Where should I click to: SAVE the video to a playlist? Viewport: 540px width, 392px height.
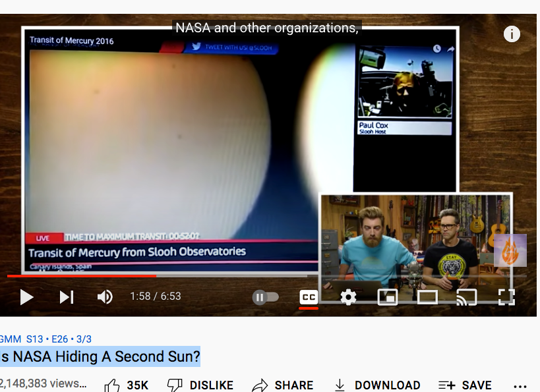[464, 385]
